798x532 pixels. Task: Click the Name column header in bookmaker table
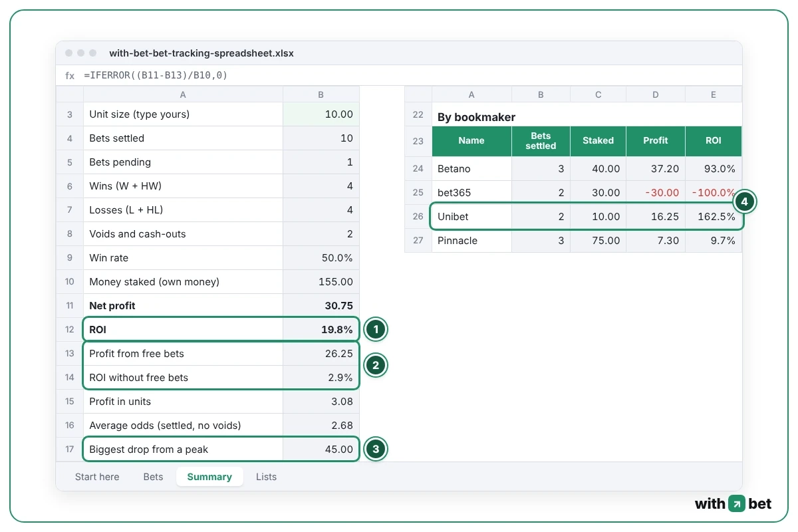click(x=471, y=141)
